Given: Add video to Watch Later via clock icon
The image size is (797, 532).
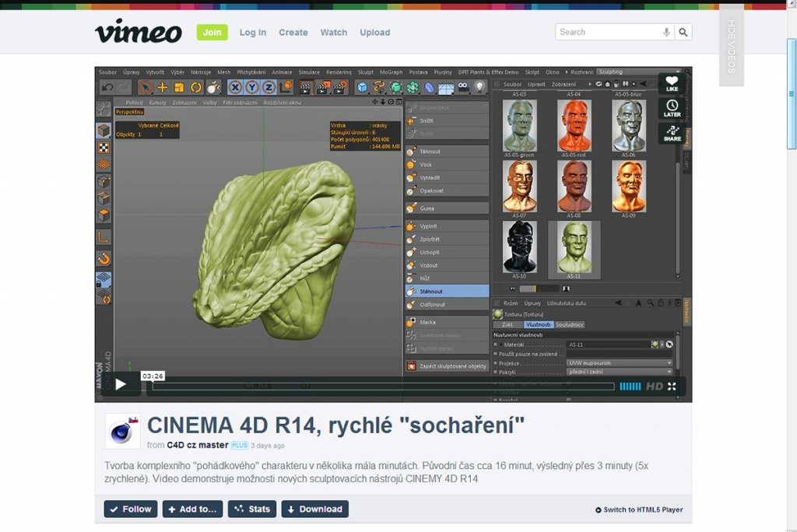Looking at the screenshot, I should point(672,108).
